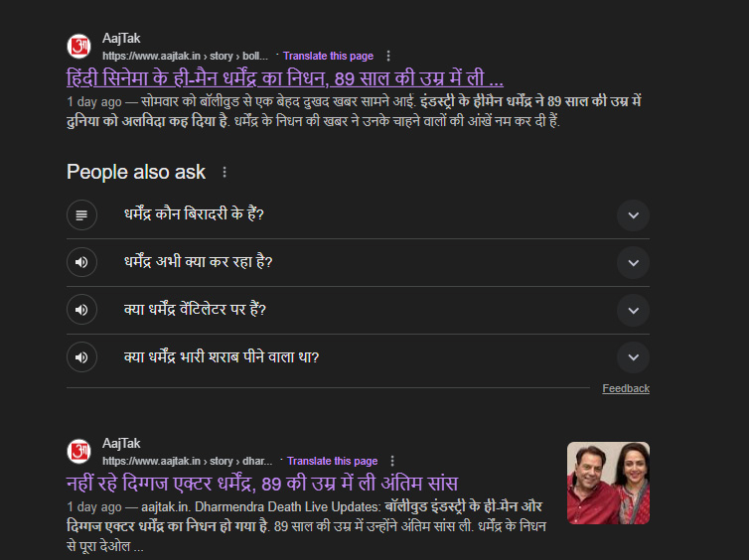749x560 pixels.
Task: Click the speaker icon beside 'धर्मेंद्र अभी क्या कर रहा है?'
Action: coord(81,262)
